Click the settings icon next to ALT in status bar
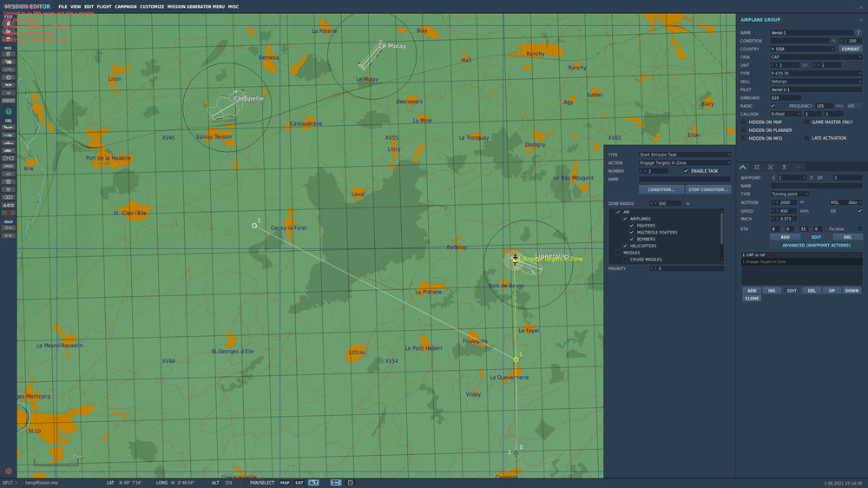The height and width of the screenshot is (488, 868). click(351, 483)
